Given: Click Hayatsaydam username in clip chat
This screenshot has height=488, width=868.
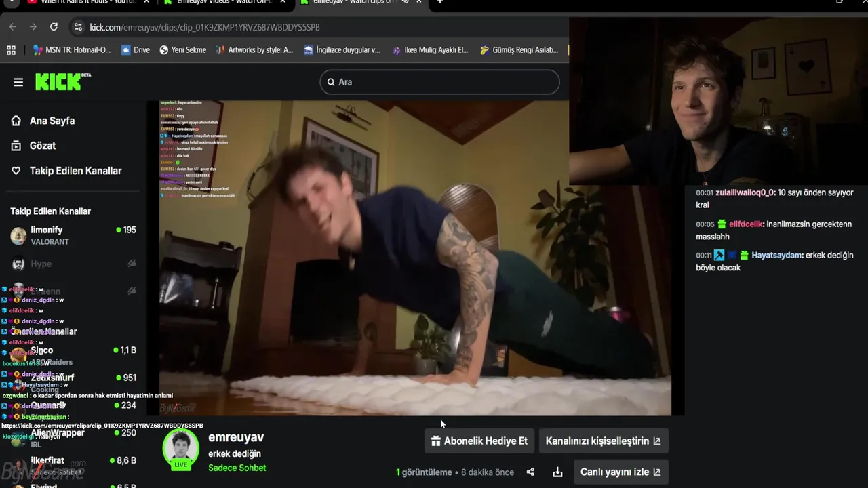Looking at the screenshot, I should click(777, 255).
